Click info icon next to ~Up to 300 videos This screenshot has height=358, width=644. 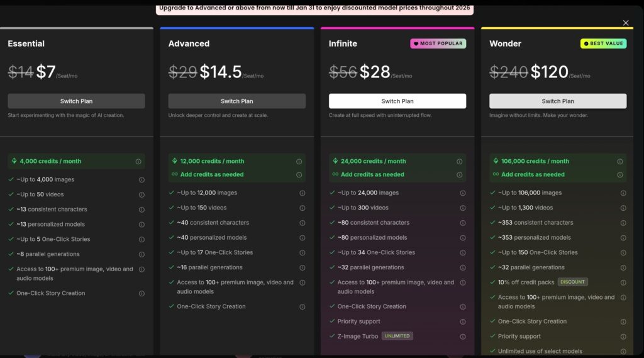tap(463, 208)
